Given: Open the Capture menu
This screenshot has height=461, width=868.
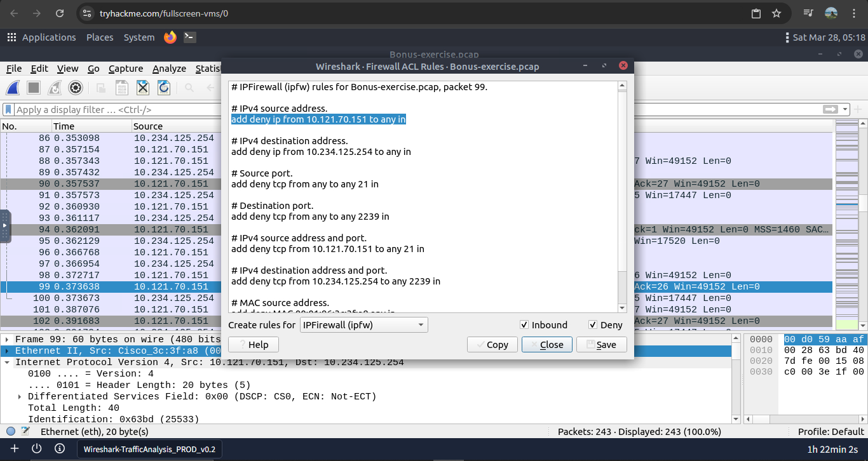Looking at the screenshot, I should [x=126, y=69].
